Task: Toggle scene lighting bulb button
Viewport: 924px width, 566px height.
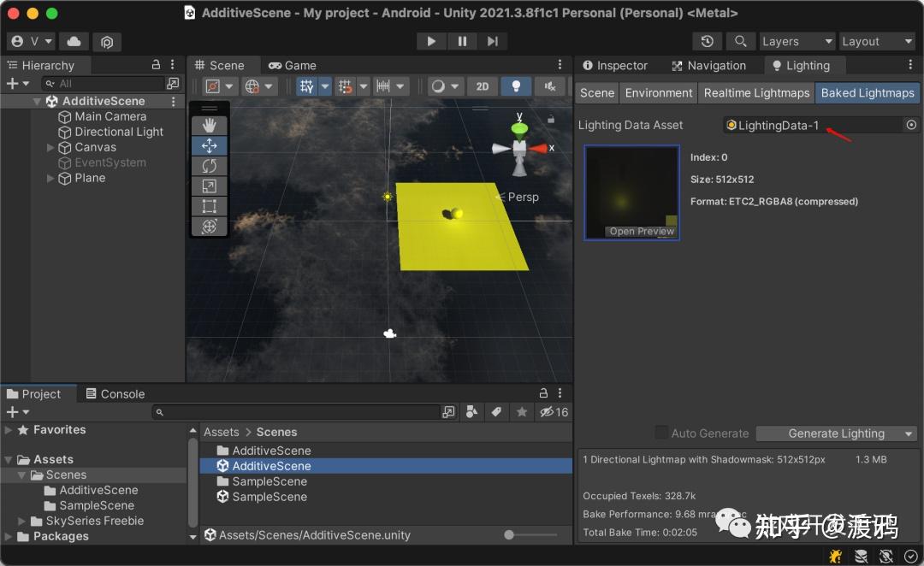Action: (x=516, y=86)
